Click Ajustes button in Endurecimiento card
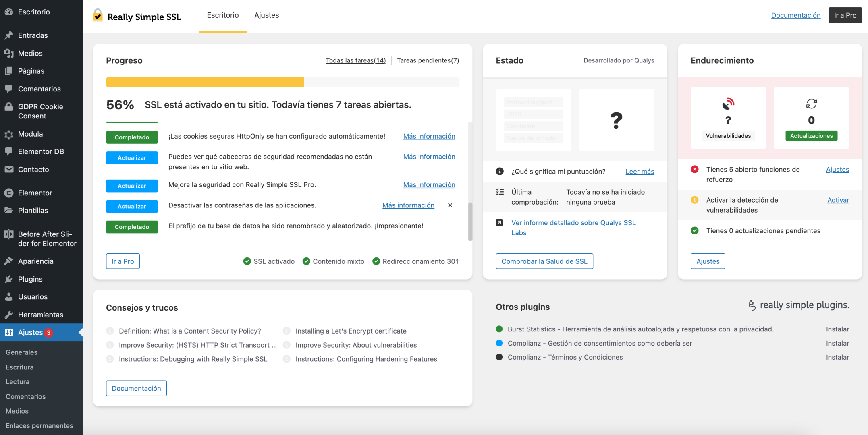This screenshot has height=435, width=868. 708,261
